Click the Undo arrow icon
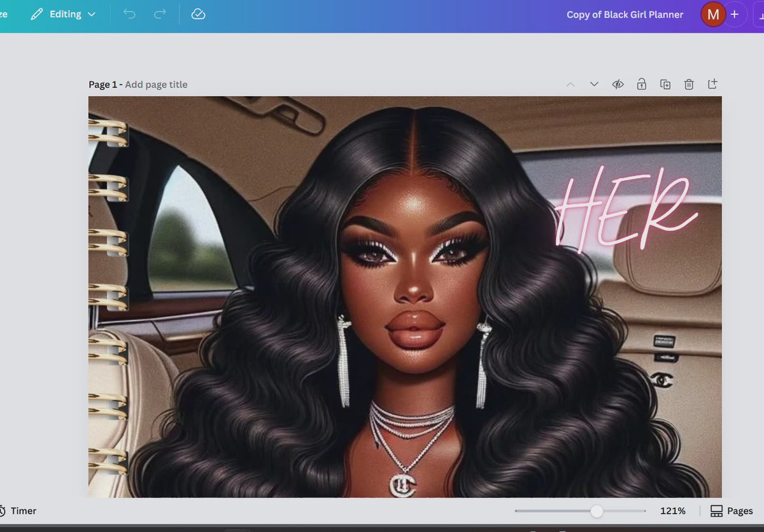Screen dimensions: 764x532 130,14
